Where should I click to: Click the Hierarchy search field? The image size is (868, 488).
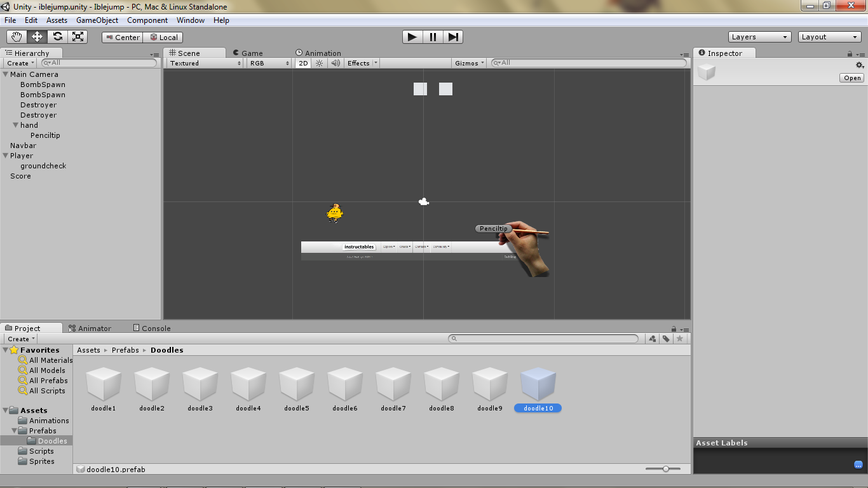click(99, 63)
